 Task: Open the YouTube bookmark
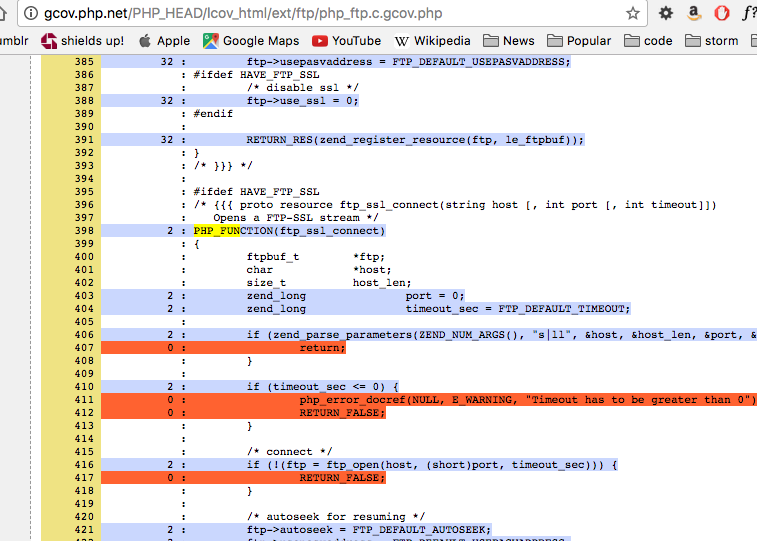(347, 41)
